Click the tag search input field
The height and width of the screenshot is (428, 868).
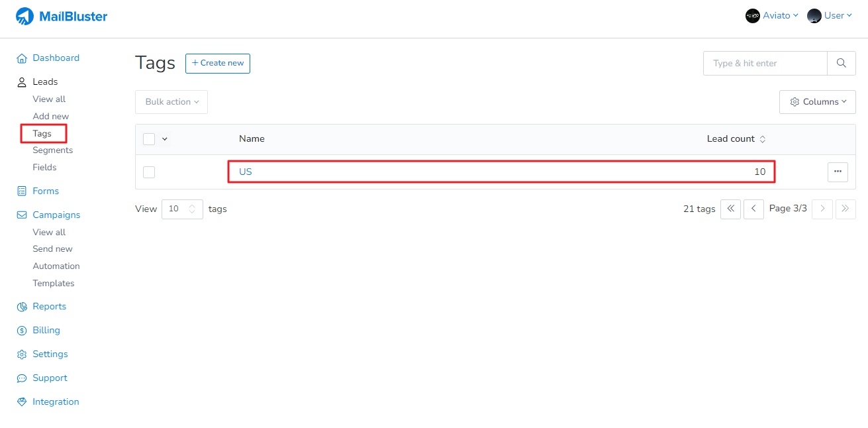[x=765, y=64]
